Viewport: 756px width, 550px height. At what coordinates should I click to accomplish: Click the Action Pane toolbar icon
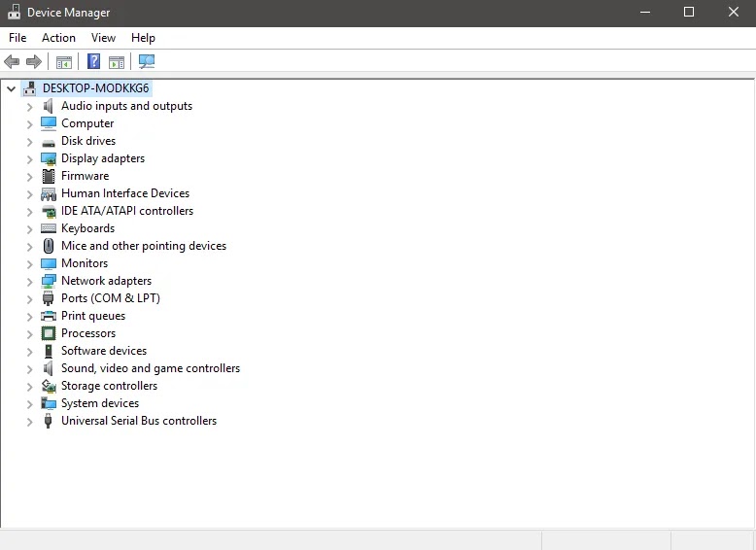(x=117, y=62)
